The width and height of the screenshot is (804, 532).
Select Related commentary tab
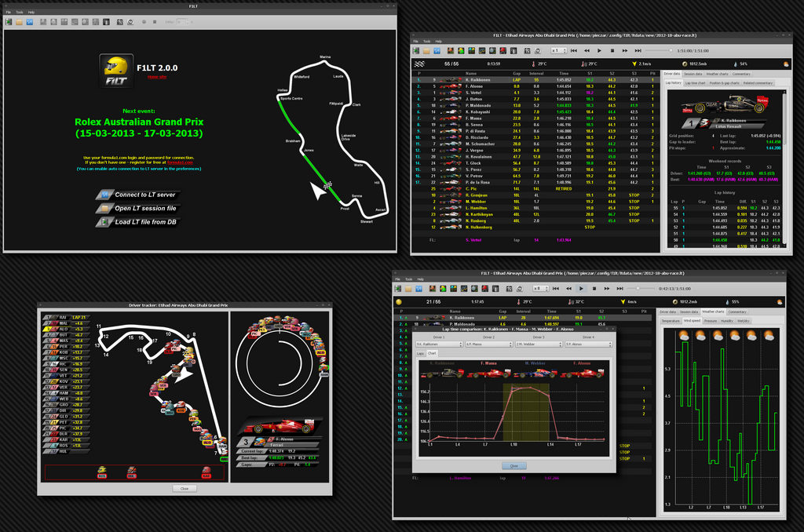(758, 83)
